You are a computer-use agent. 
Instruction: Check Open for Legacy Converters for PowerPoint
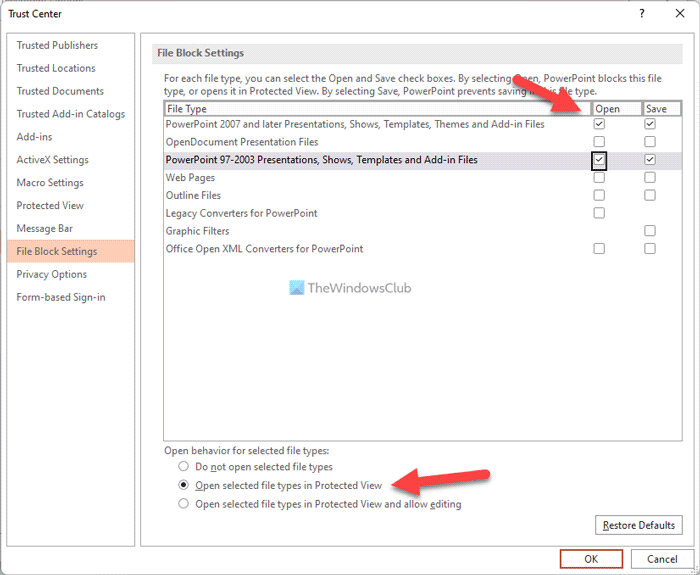pos(599,213)
